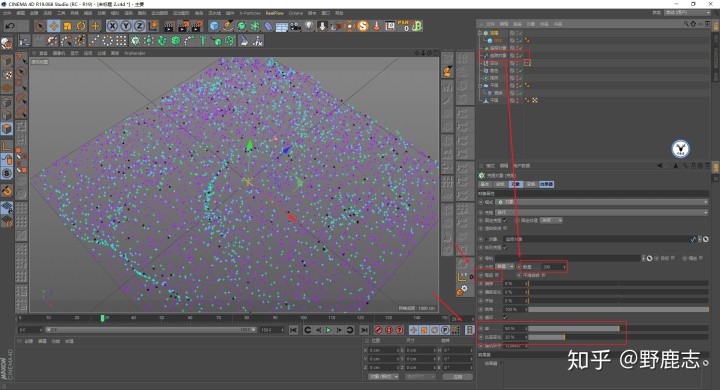
Task: Click the random seed field 1234567
Action: (515, 345)
